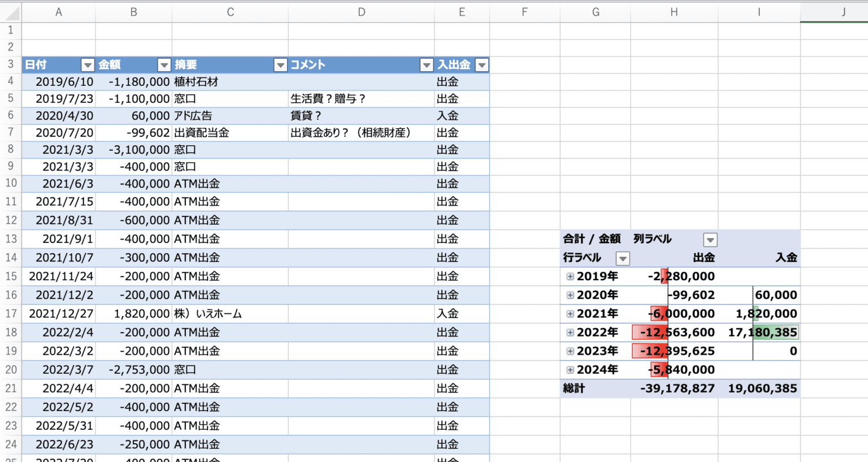Open the pivot 列ラベル filter dropdown

coord(710,239)
